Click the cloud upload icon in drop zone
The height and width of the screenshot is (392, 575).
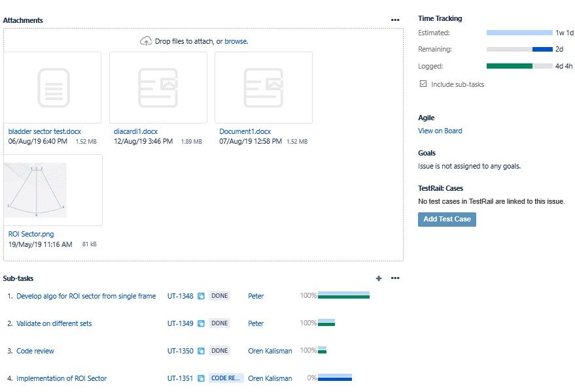tap(146, 41)
